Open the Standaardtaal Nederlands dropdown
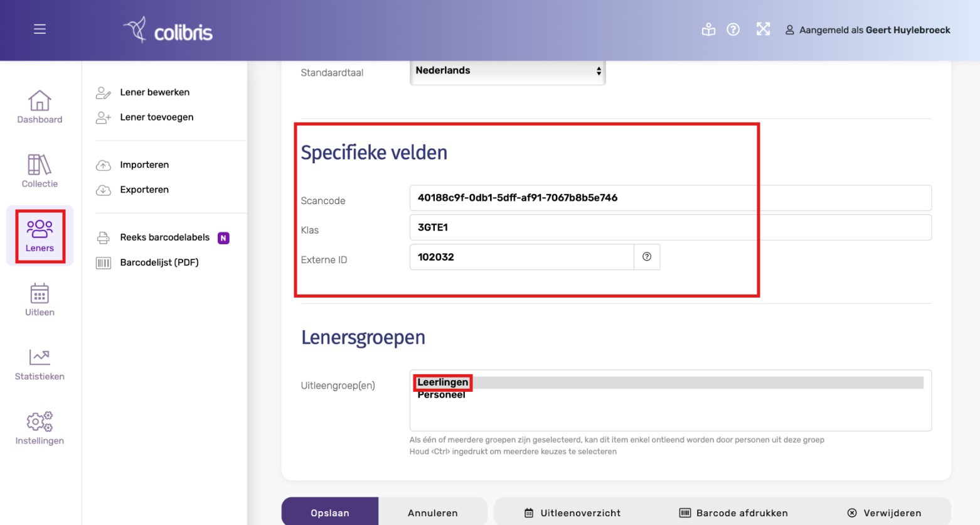980x525 pixels. [508, 72]
